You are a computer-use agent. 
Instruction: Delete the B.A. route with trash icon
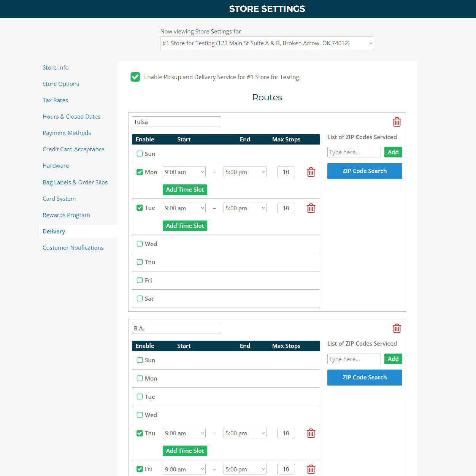(x=397, y=328)
